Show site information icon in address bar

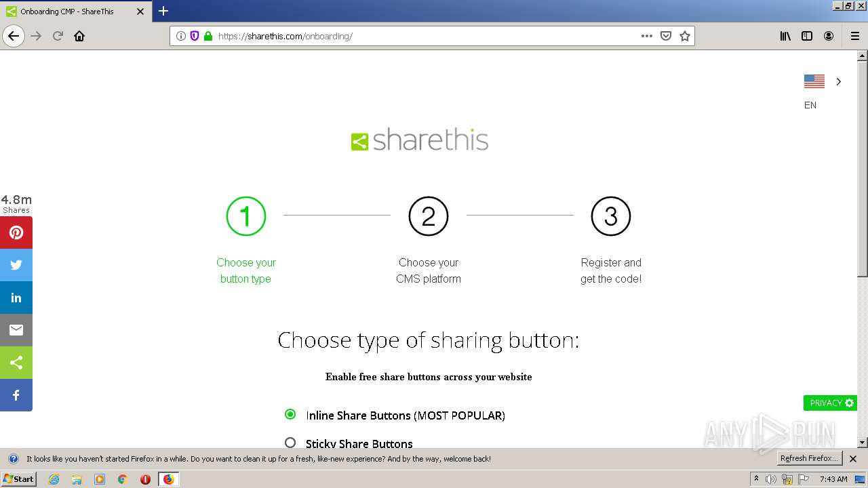point(181,36)
